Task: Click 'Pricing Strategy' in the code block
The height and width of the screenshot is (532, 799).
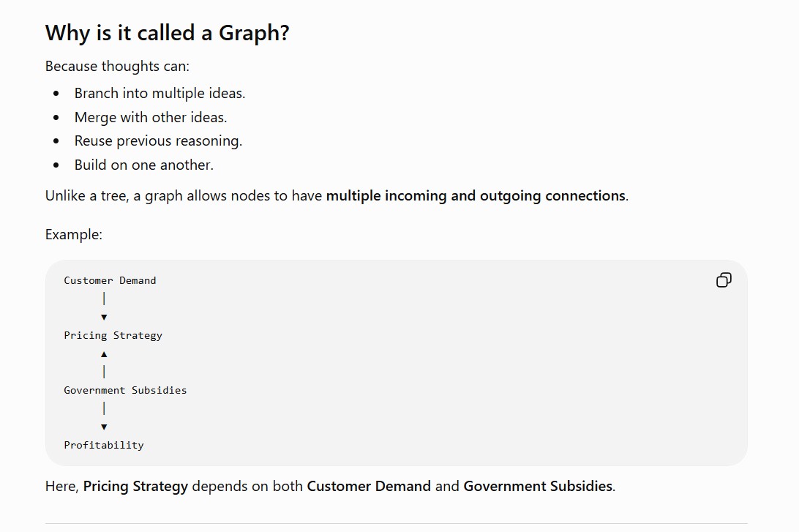Action: 113,335
